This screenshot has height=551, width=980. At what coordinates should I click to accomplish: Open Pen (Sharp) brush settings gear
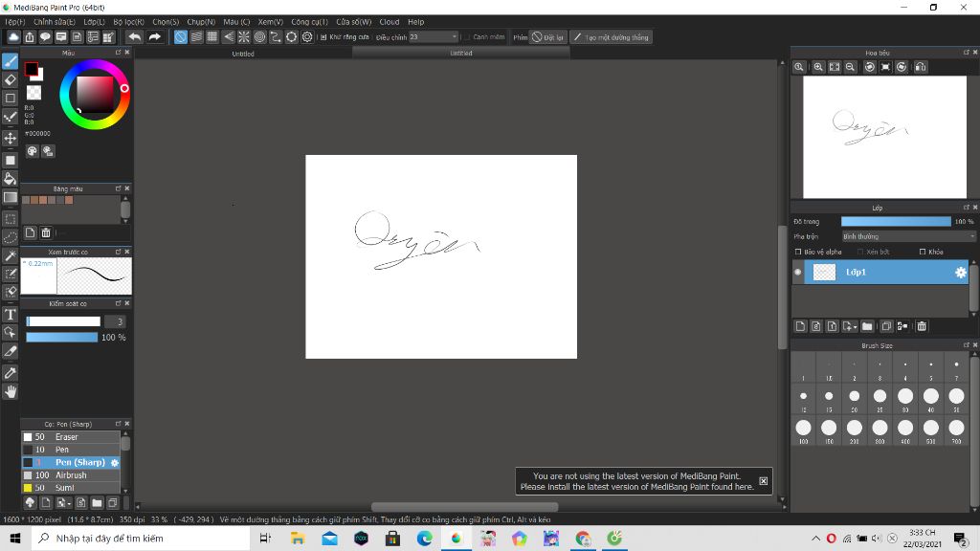pyautogui.click(x=115, y=463)
